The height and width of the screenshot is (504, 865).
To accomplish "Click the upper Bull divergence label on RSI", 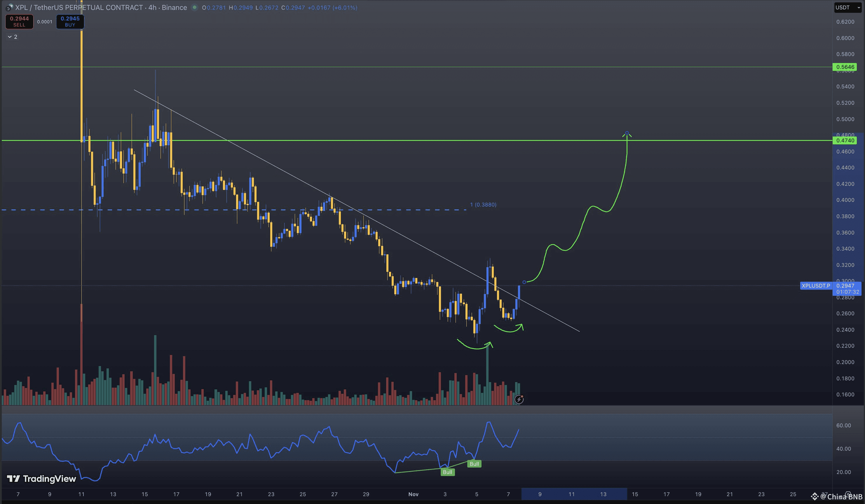I will (474, 464).
